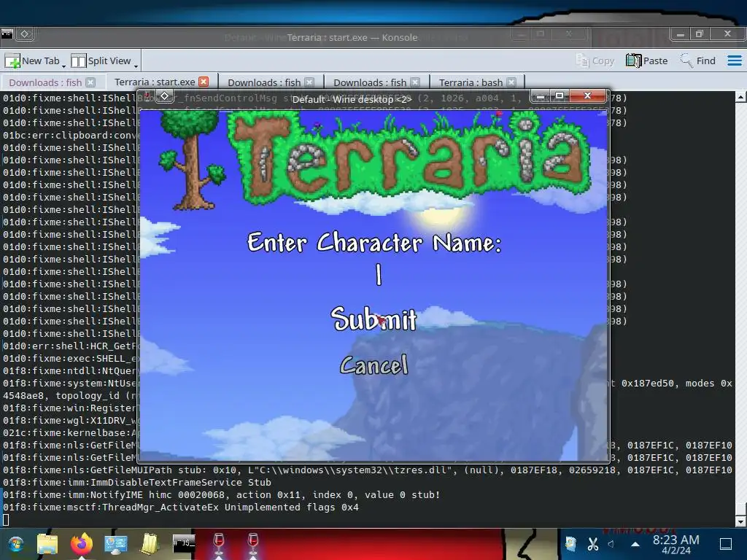Minimize the Wine desktop window

point(541,96)
